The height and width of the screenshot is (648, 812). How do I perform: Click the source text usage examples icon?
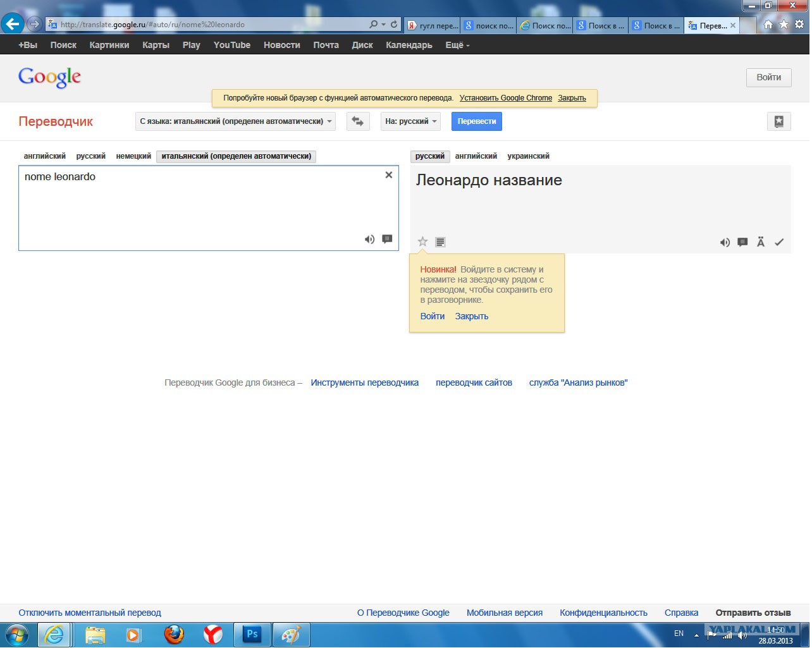(x=387, y=239)
